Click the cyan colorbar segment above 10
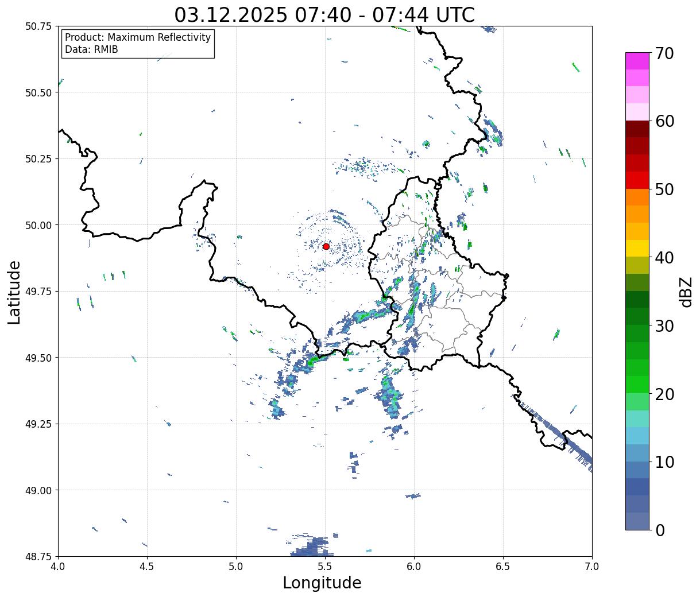The width and height of the screenshot is (700, 597). point(637,435)
